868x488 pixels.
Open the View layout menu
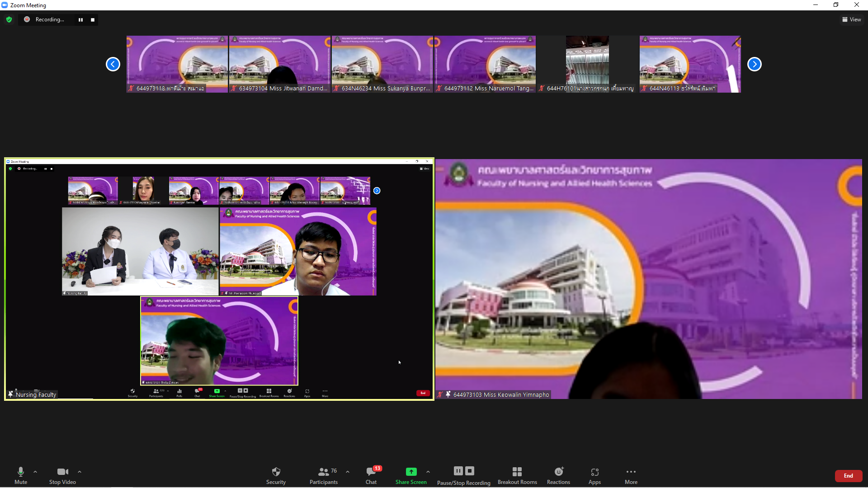pyautogui.click(x=852, y=19)
